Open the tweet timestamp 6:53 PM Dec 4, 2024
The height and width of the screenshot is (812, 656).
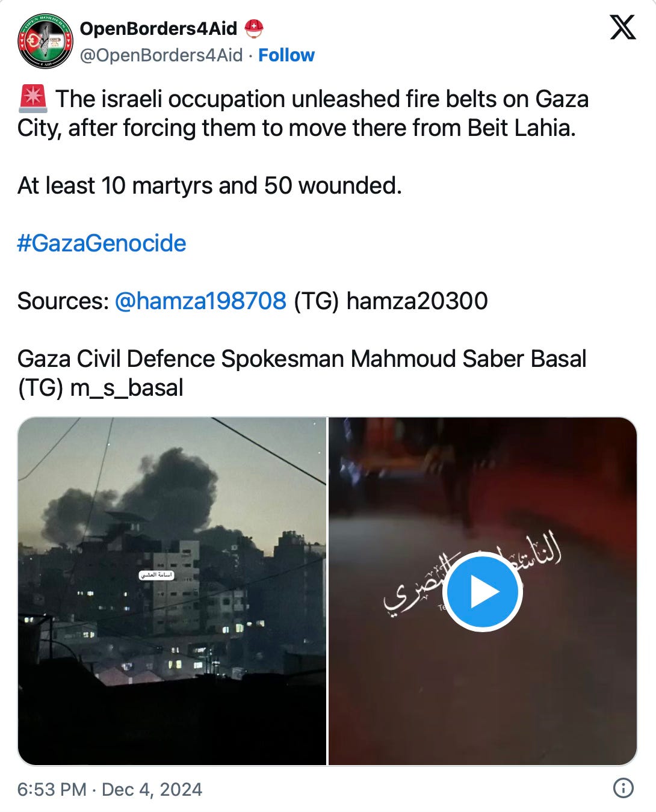pyautogui.click(x=110, y=789)
